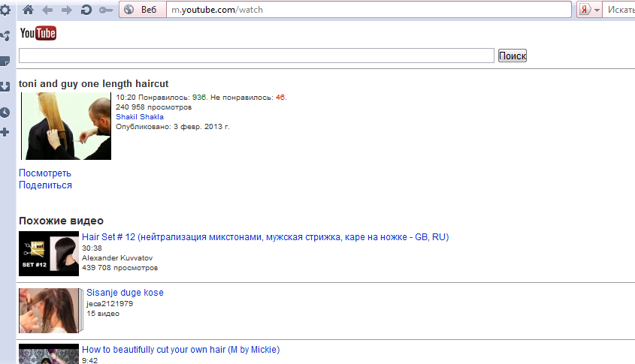Click the sidebar plus add-panel icon
Viewport: 635px width, 364px height.
pyautogui.click(x=5, y=132)
